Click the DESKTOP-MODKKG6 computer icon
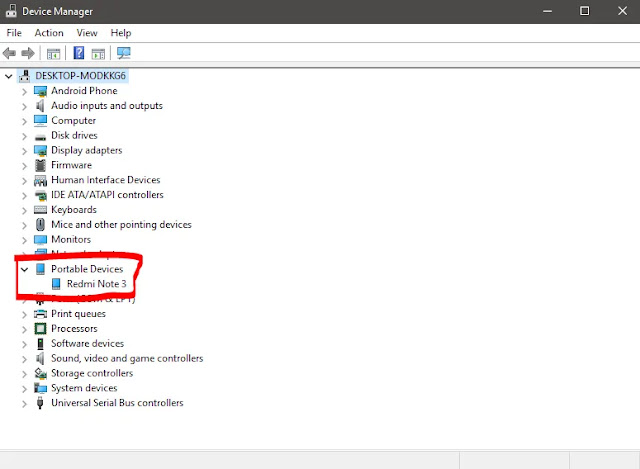The image size is (640, 469). pos(25,76)
